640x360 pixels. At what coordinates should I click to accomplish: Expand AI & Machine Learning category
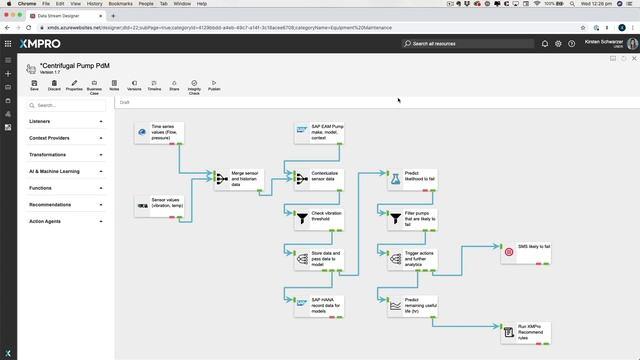[65, 172]
